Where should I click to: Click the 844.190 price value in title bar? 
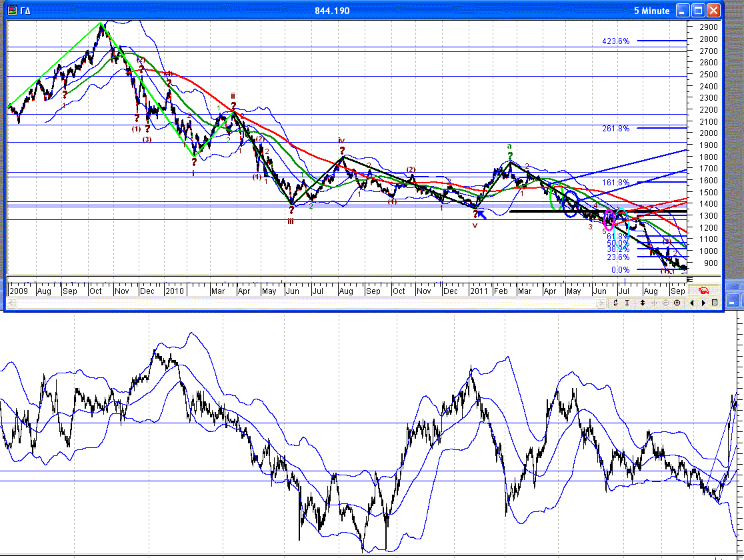pyautogui.click(x=332, y=11)
